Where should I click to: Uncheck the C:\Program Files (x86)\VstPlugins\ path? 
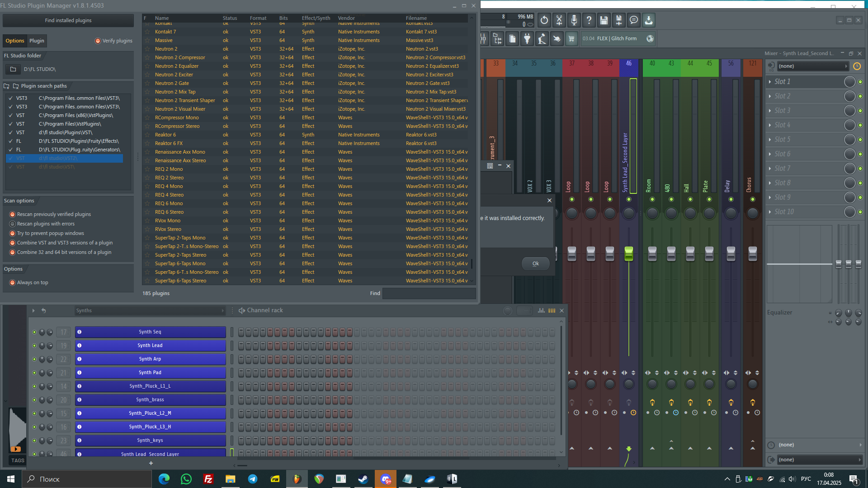(x=11, y=115)
